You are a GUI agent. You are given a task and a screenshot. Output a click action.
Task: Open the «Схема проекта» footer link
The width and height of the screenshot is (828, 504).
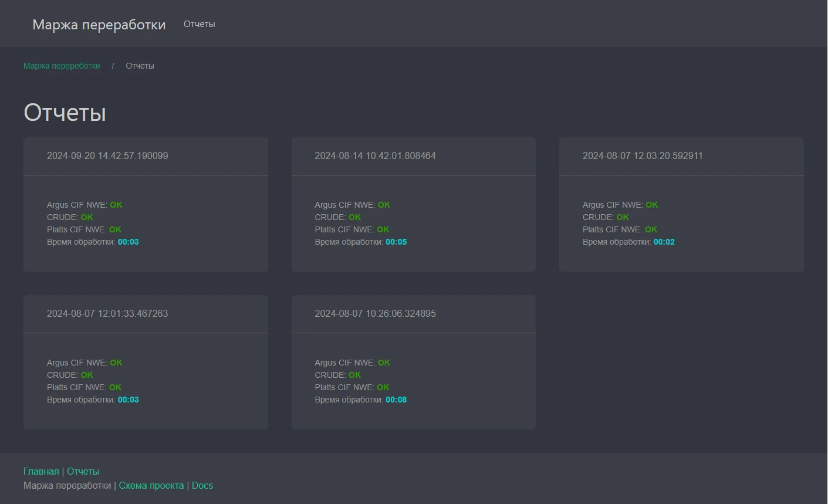coord(151,486)
